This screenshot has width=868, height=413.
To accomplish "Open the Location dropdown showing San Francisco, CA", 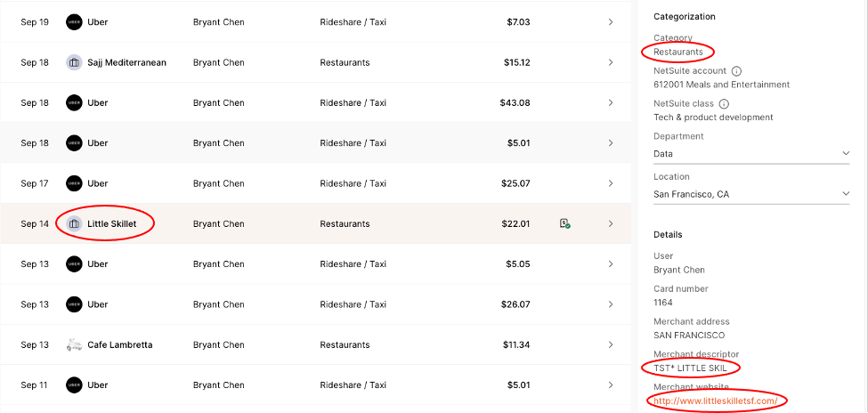I will click(x=751, y=194).
